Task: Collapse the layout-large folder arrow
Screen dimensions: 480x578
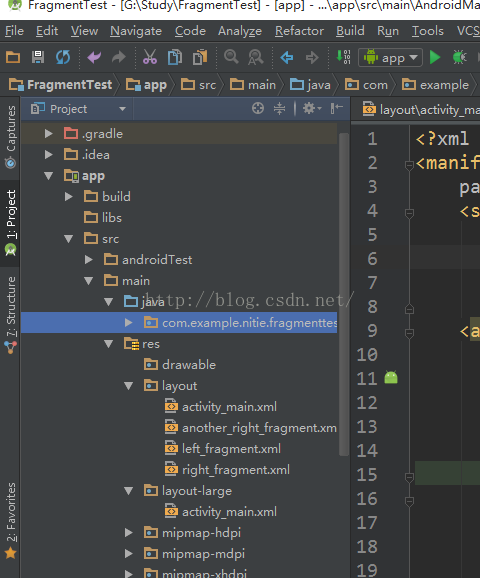Action: tap(128, 491)
